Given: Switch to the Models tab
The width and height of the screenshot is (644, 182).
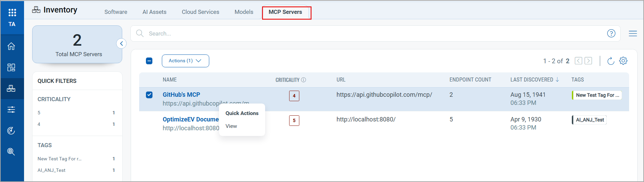Looking at the screenshot, I should click(244, 12).
